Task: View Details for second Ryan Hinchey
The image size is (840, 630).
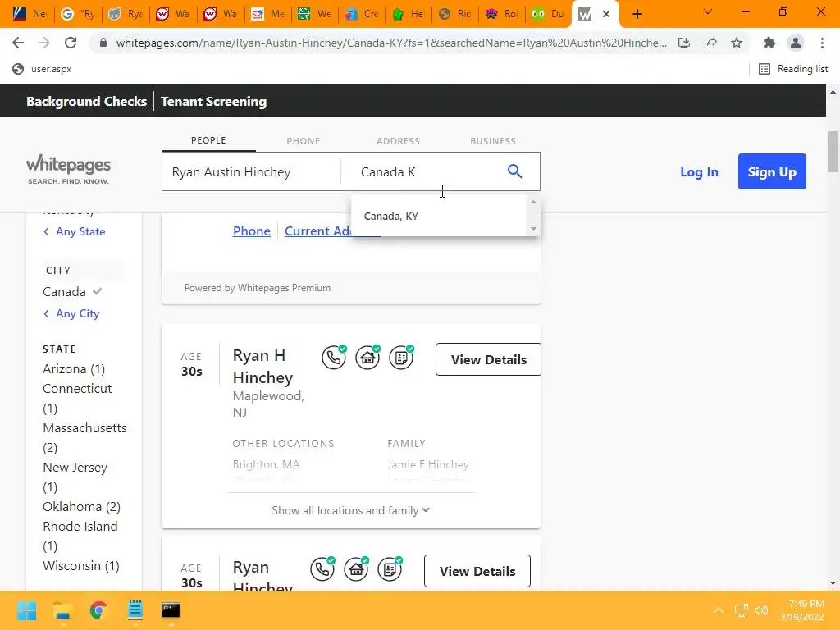Action: point(477,571)
